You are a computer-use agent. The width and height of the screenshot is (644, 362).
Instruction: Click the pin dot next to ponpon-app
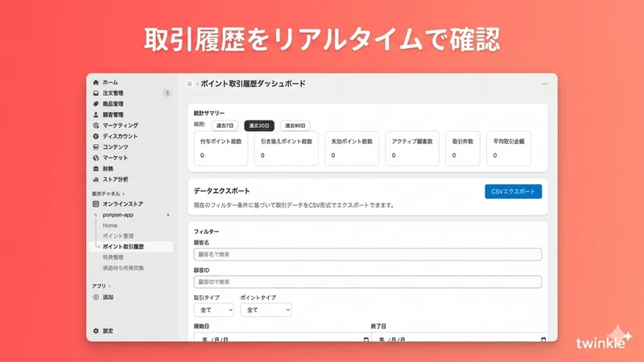[168, 215]
